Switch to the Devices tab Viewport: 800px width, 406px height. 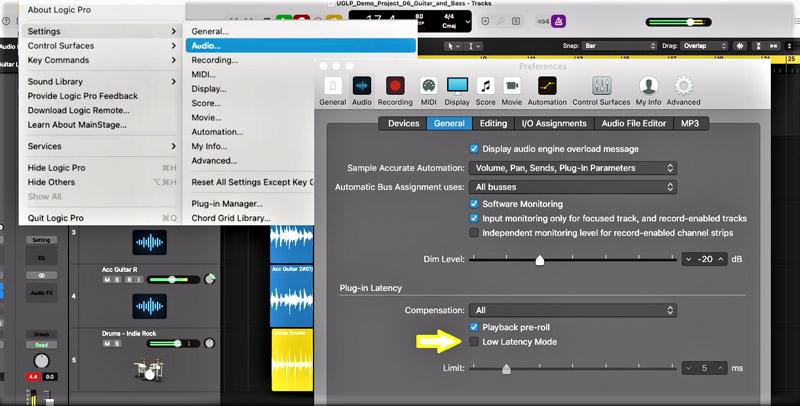[x=403, y=123]
